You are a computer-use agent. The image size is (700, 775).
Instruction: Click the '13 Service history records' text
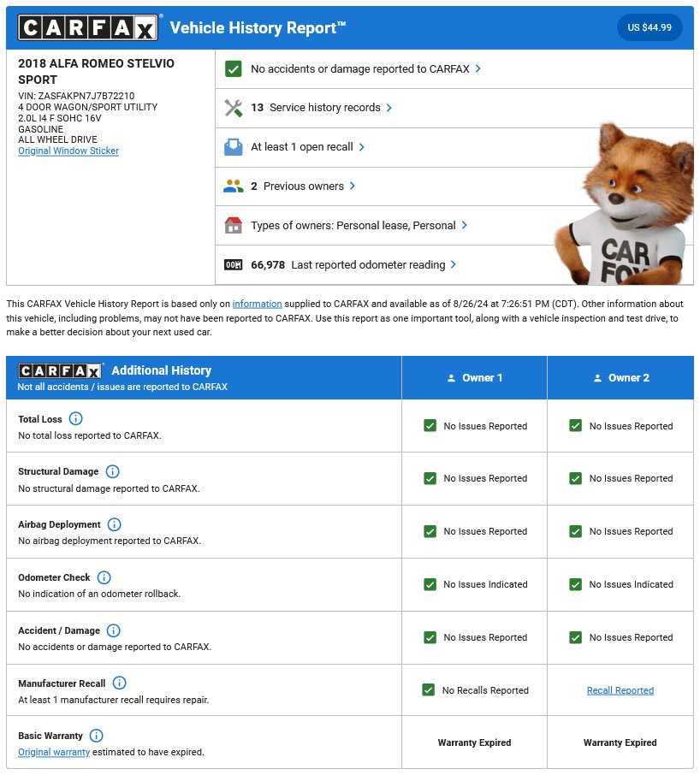pyautogui.click(x=316, y=108)
